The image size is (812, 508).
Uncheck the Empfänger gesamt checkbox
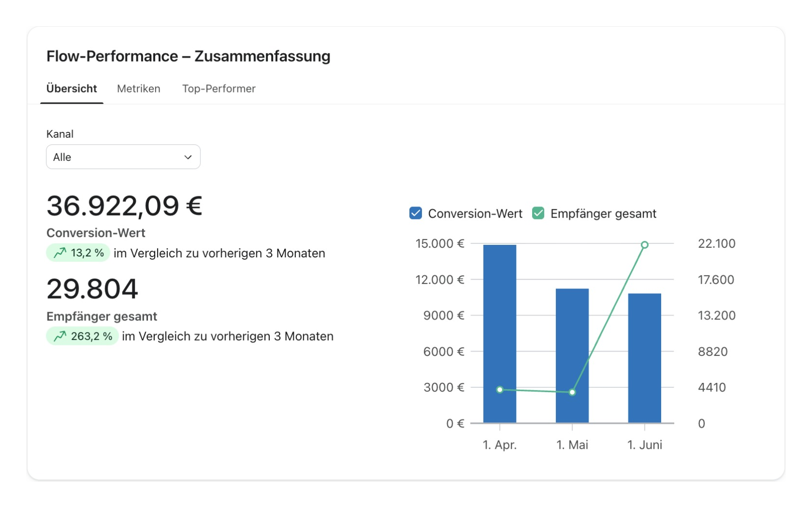tap(538, 213)
